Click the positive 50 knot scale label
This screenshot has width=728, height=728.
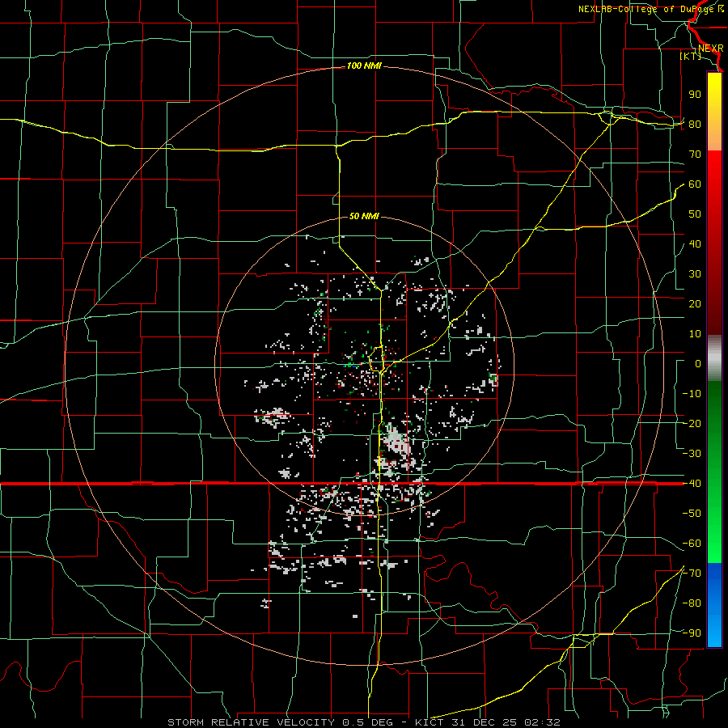(695, 214)
